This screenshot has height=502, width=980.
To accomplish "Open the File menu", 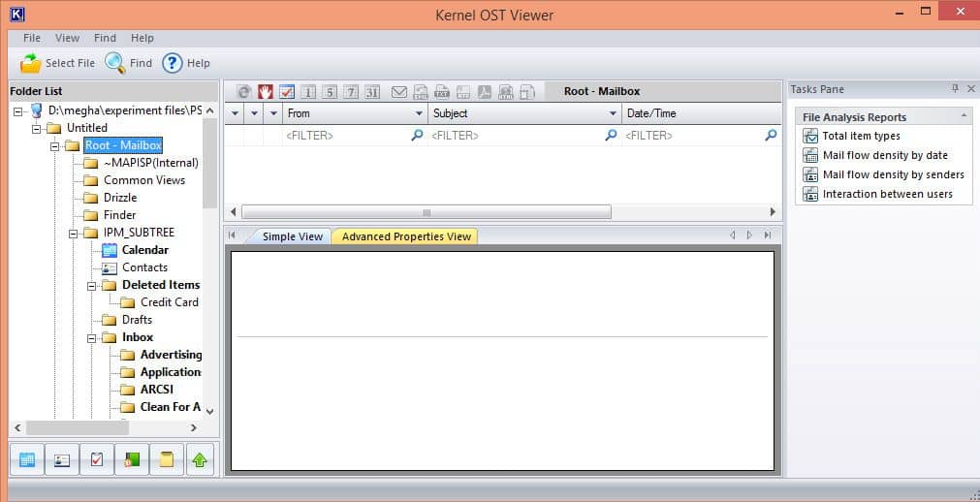I will [x=32, y=38].
